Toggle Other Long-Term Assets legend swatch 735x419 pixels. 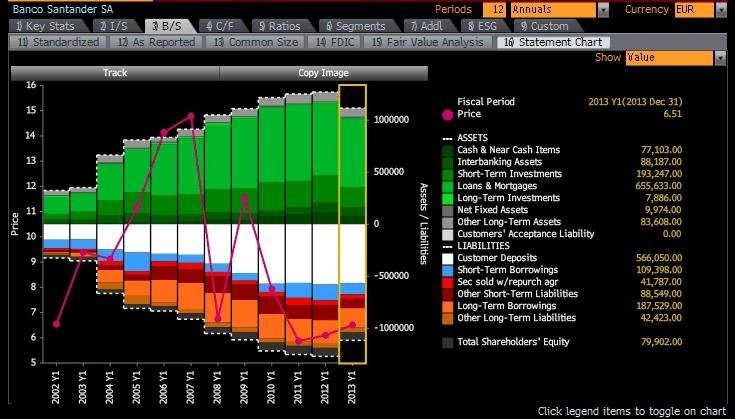click(448, 223)
